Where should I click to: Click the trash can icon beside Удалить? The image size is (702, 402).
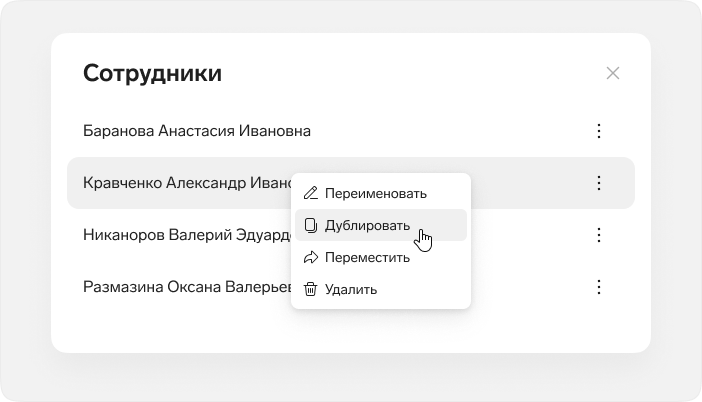(x=311, y=289)
